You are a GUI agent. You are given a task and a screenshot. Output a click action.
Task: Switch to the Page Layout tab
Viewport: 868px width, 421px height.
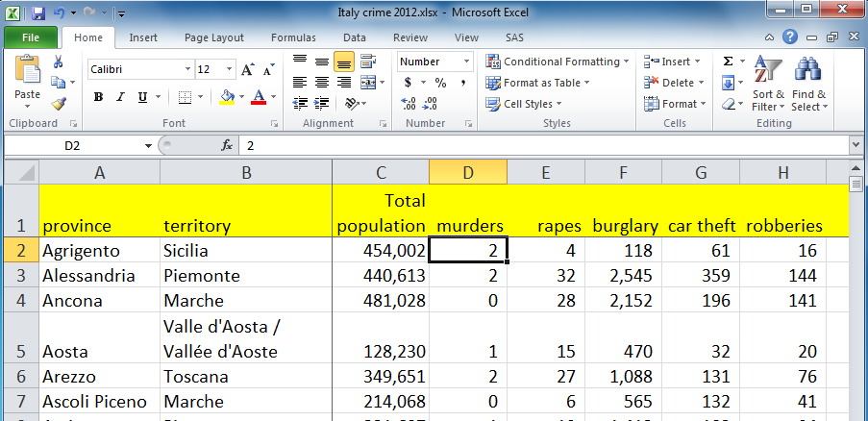click(x=214, y=37)
